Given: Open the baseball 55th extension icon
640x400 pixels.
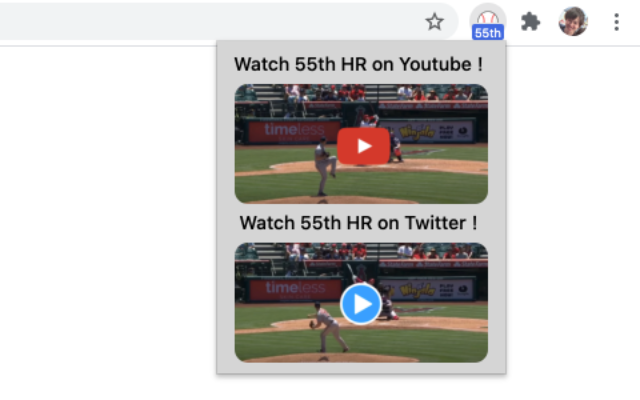Looking at the screenshot, I should pos(488,22).
